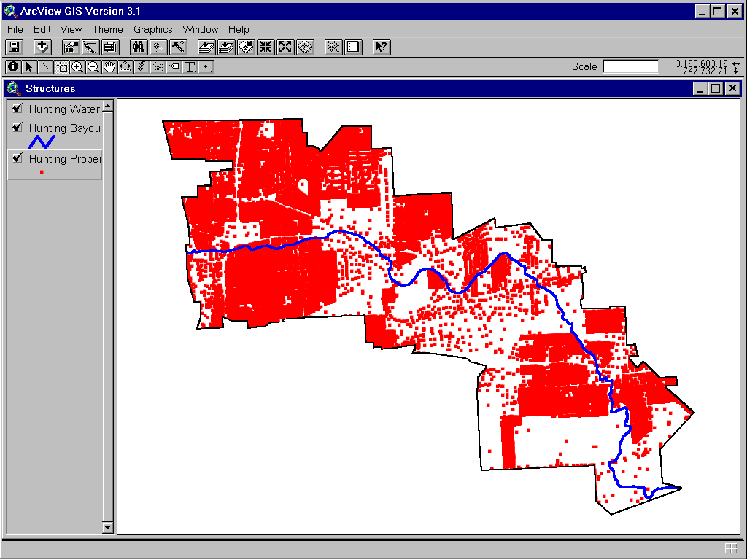
Task: Activate the Pan tool
Action: 109,66
